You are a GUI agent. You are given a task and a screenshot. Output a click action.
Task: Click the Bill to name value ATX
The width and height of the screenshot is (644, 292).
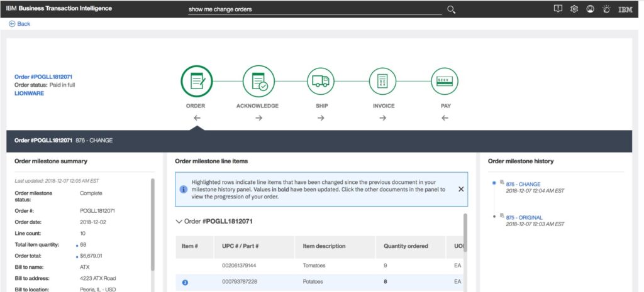pyautogui.click(x=85, y=268)
